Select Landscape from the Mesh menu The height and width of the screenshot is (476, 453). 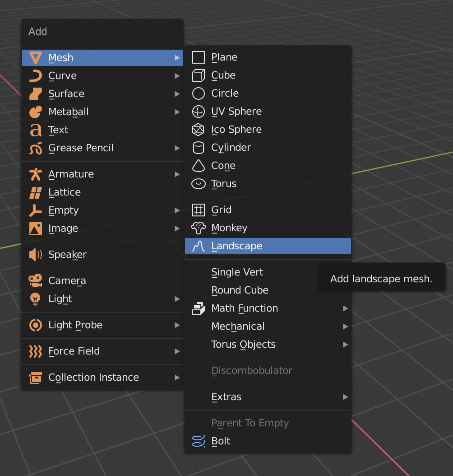point(237,246)
